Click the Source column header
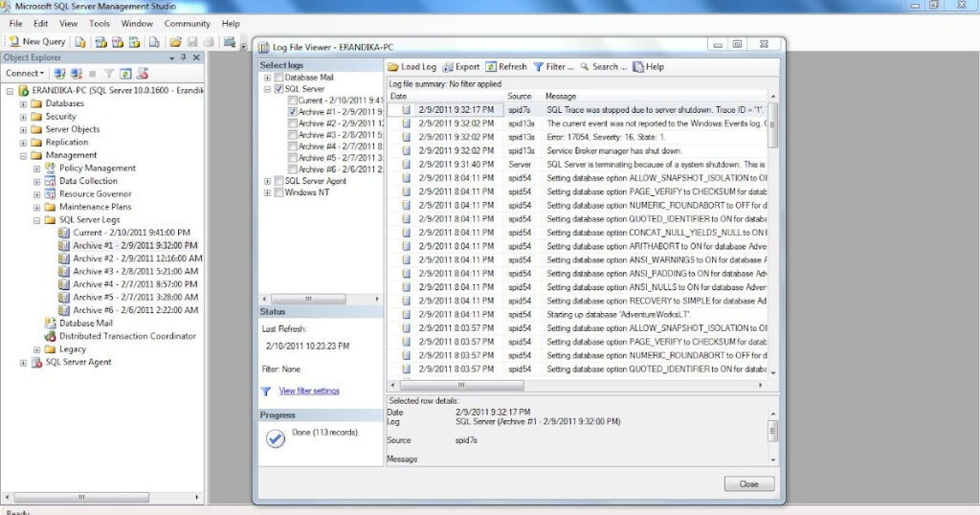Image resolution: width=980 pixels, height=515 pixels. click(x=522, y=97)
